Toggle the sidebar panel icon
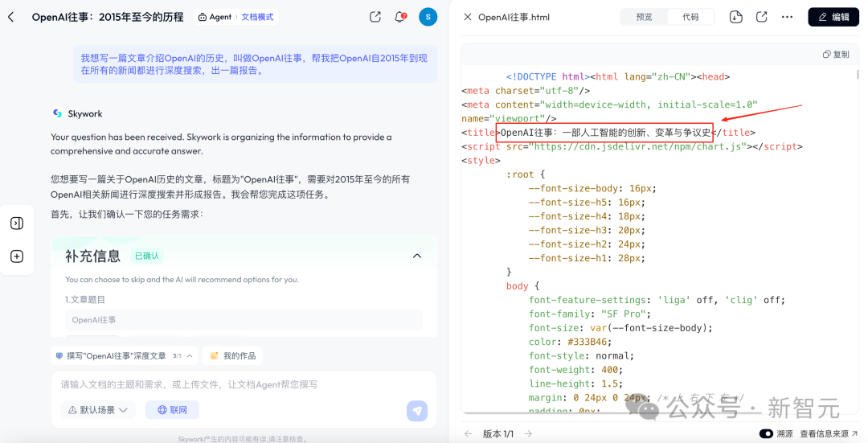 pos(17,224)
